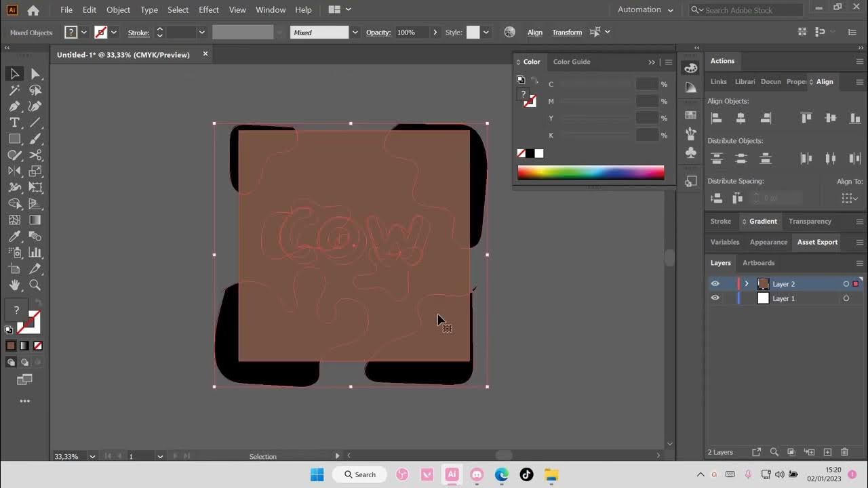
Task: Toggle visibility of Layer 1
Action: (715, 298)
